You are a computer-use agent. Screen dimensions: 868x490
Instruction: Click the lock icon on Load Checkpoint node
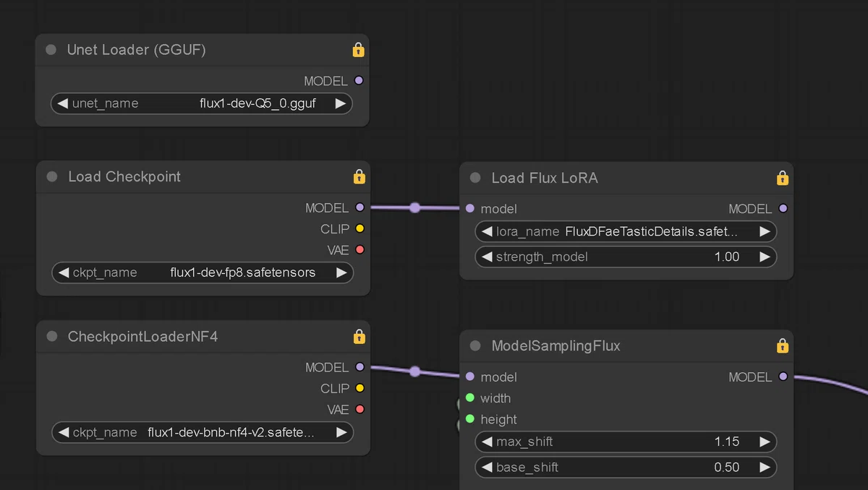pyautogui.click(x=359, y=176)
